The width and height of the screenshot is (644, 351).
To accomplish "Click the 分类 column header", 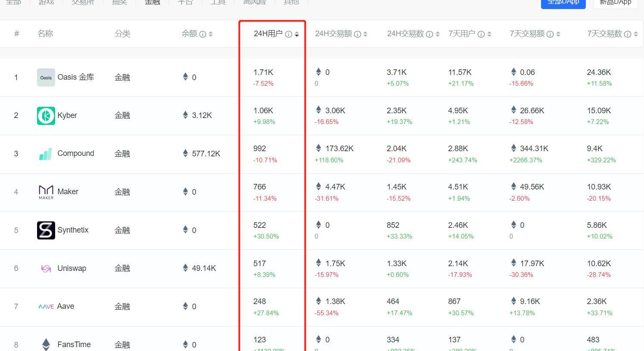I will pos(123,34).
